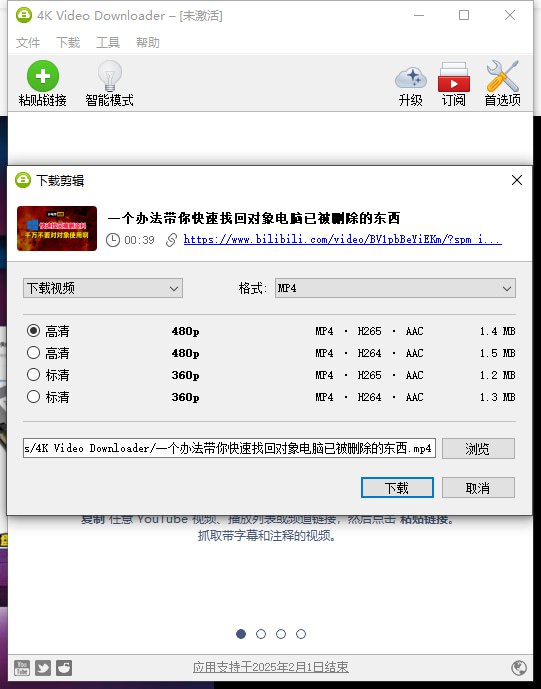Click the Twitter icon in the status bar
Viewport: 541px width, 689px height.
[x=43, y=668]
